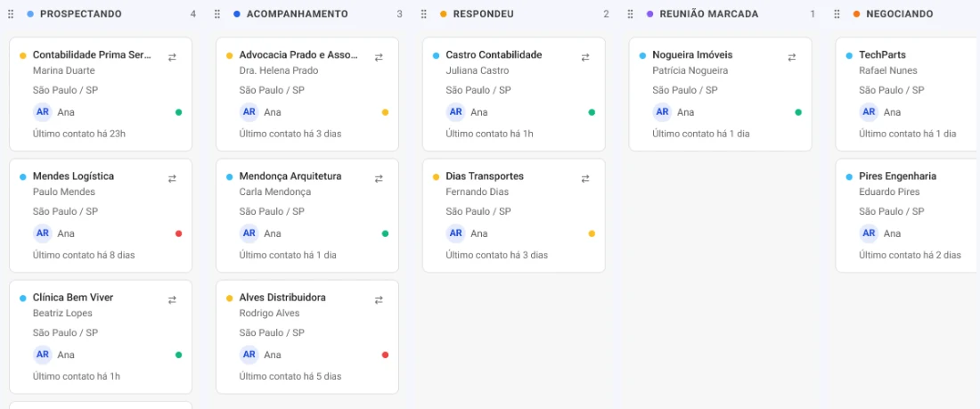Image resolution: width=980 pixels, height=409 pixels.
Task: Open the TechParts card title
Action: coord(883,55)
